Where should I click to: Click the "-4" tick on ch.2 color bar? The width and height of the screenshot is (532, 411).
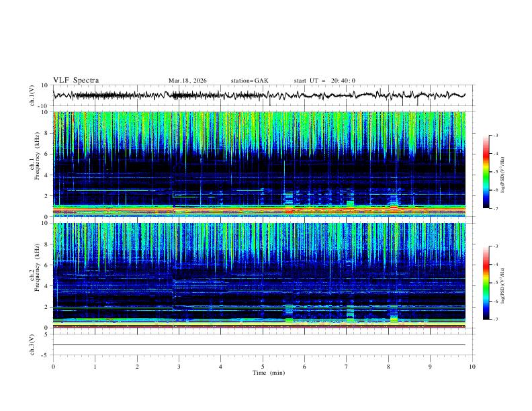[495, 265]
